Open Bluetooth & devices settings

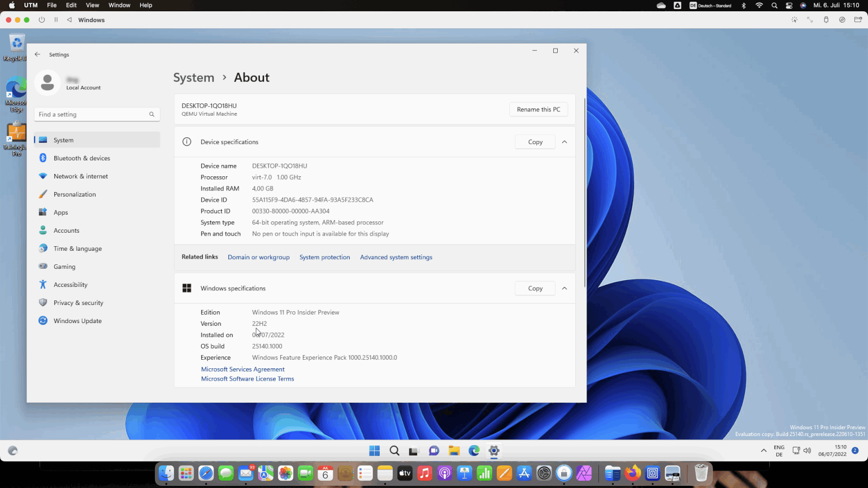[x=97, y=158]
